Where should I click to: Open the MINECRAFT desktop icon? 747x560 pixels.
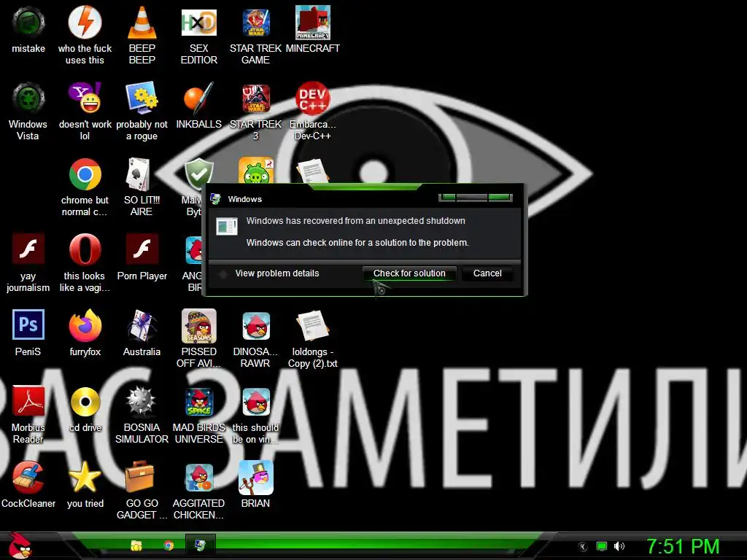click(x=312, y=23)
